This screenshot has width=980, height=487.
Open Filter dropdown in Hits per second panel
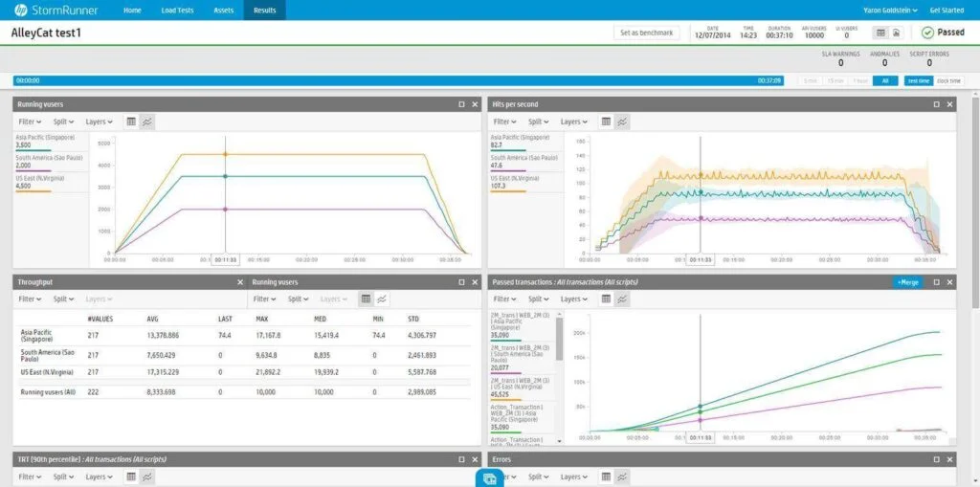[x=505, y=122]
